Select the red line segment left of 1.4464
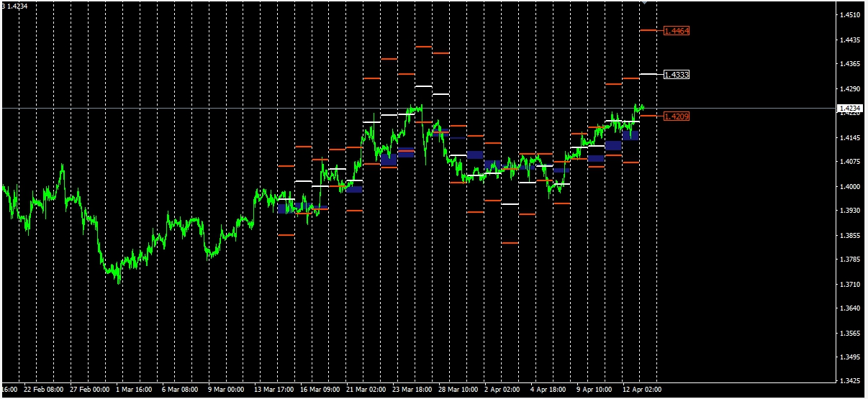 click(x=647, y=30)
